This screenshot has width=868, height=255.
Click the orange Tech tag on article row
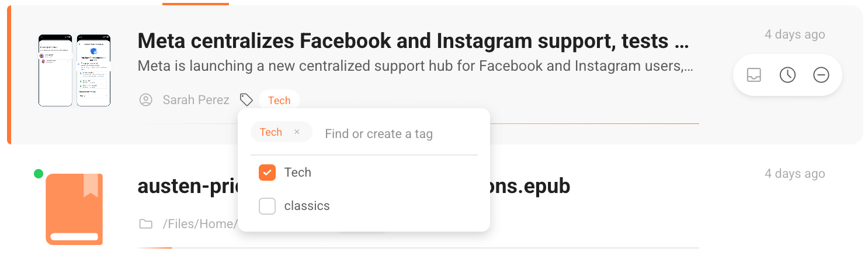279,100
